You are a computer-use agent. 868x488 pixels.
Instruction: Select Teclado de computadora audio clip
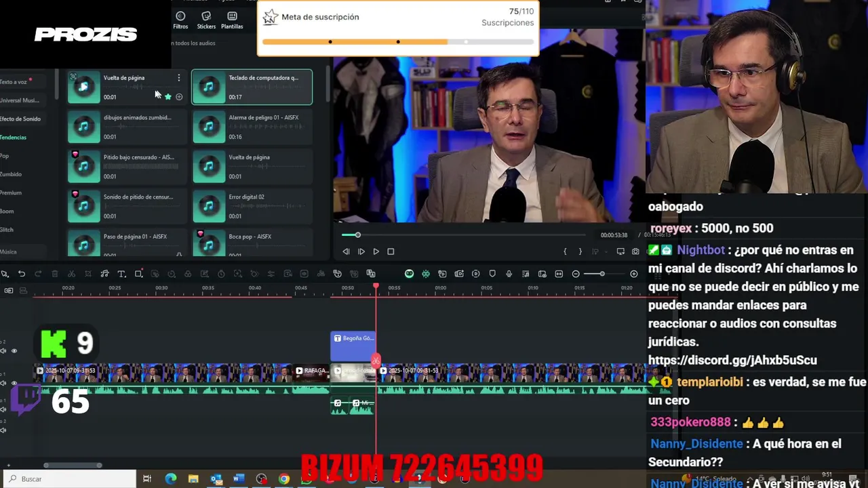(x=252, y=87)
